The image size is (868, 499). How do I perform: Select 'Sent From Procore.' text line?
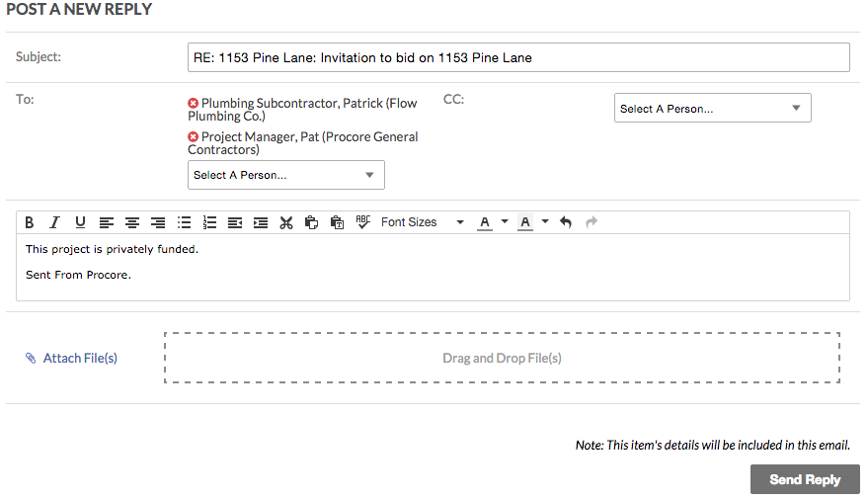78,275
